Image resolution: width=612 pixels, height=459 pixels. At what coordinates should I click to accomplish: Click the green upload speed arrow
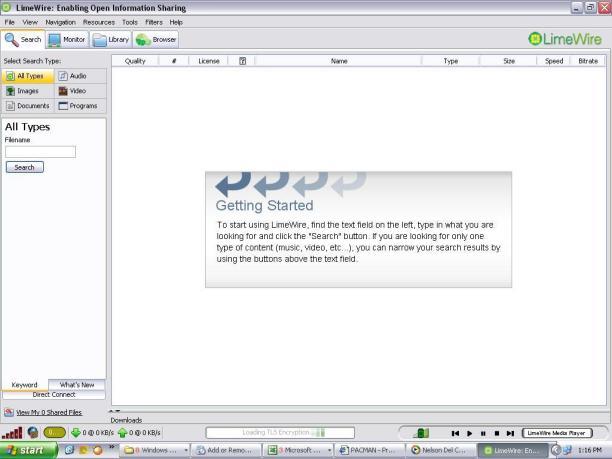coord(123,433)
